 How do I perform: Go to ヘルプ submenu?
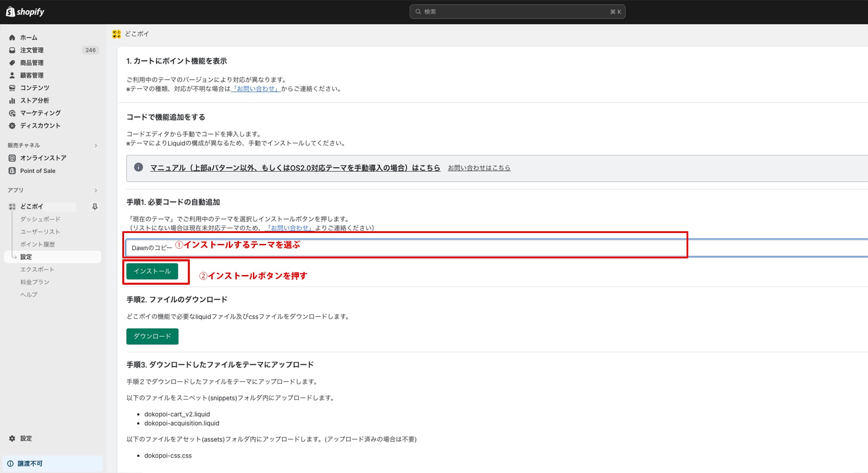28,295
